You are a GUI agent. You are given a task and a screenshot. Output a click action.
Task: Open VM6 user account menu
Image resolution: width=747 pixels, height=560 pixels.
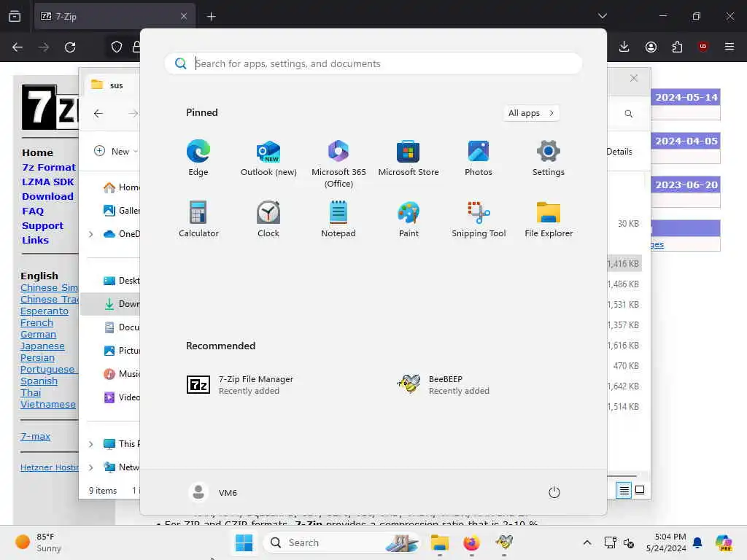212,492
